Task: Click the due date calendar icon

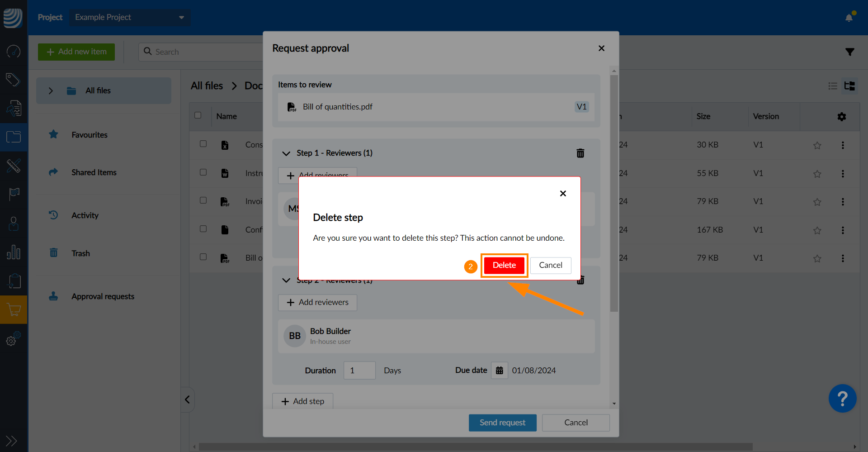Action: click(499, 371)
